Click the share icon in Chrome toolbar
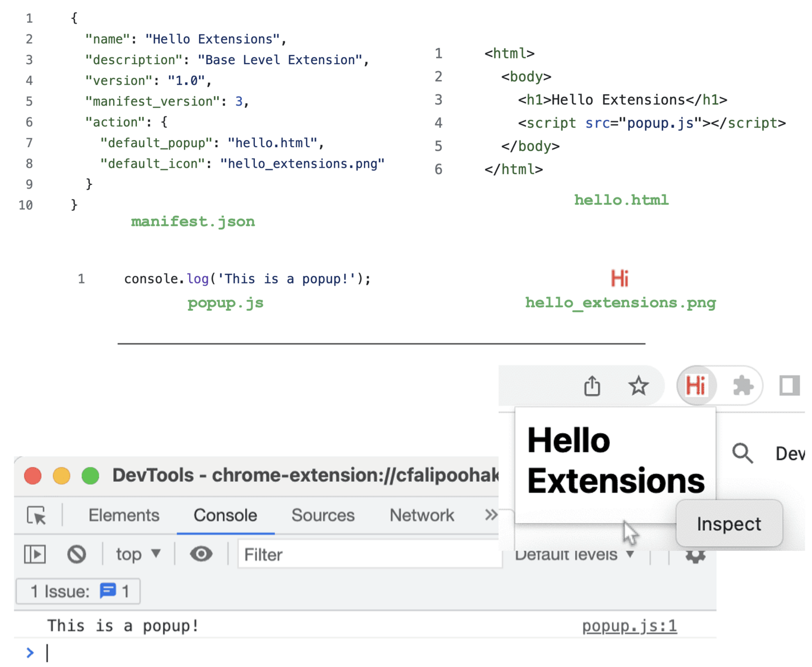 592,385
